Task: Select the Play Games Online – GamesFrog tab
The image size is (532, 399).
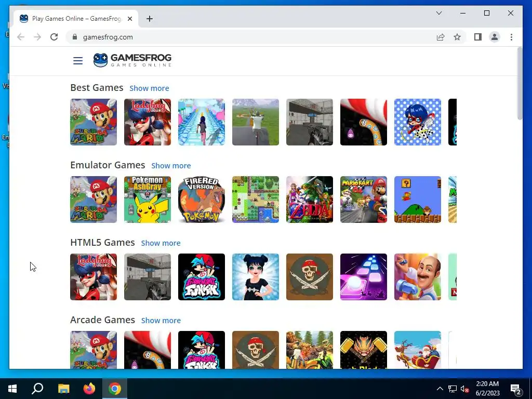Action: pyautogui.click(x=76, y=19)
